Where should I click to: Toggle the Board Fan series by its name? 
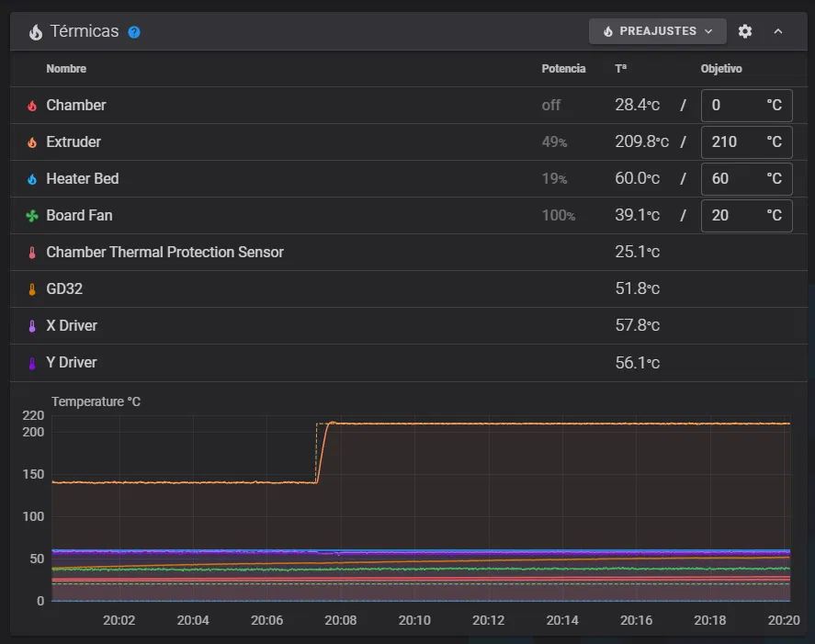click(79, 216)
